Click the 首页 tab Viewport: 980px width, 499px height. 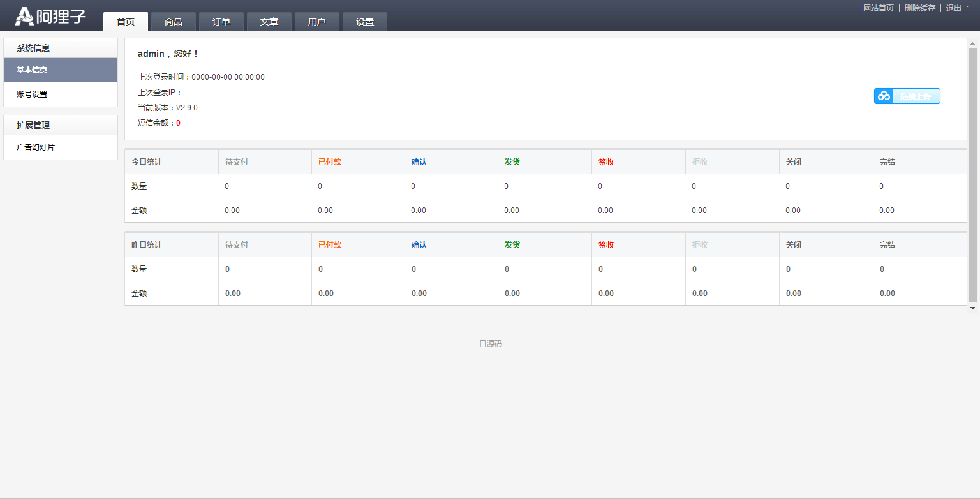pos(126,22)
